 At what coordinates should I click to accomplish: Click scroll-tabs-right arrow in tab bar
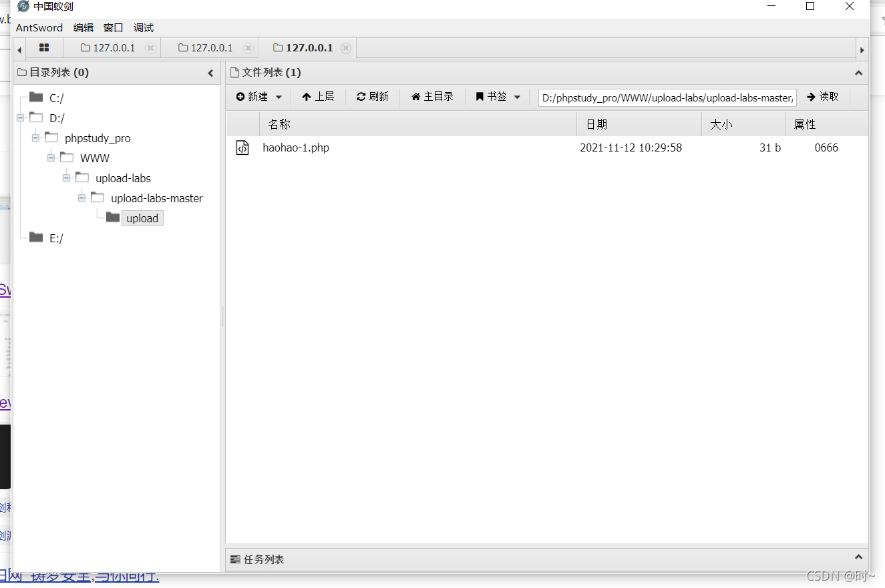[862, 49]
